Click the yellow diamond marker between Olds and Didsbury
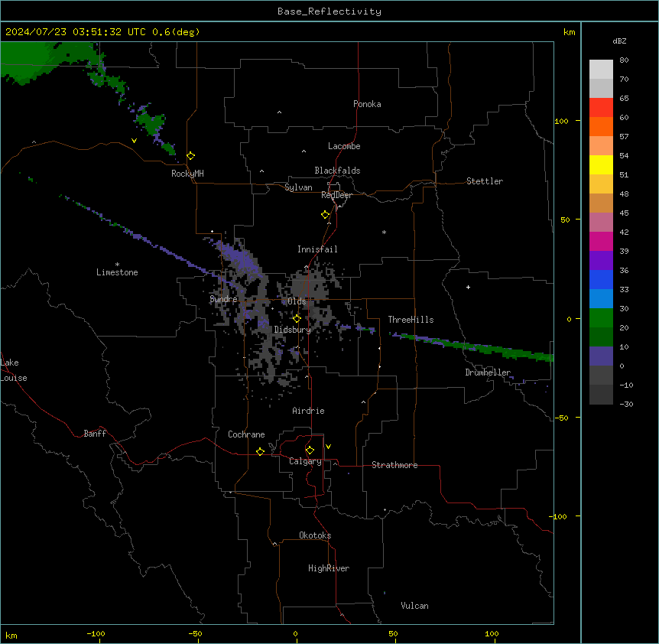659x644 pixels. click(297, 319)
